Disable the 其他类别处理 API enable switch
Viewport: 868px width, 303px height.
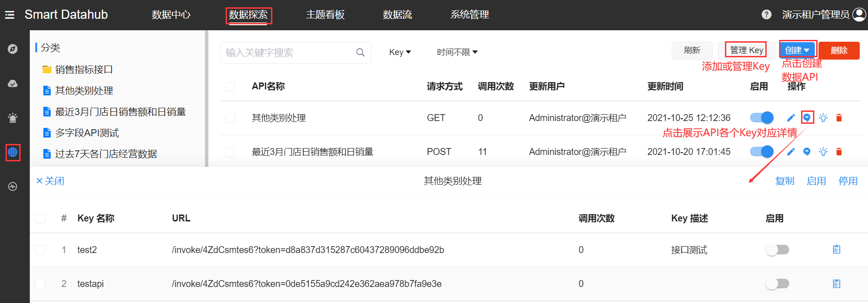click(762, 118)
